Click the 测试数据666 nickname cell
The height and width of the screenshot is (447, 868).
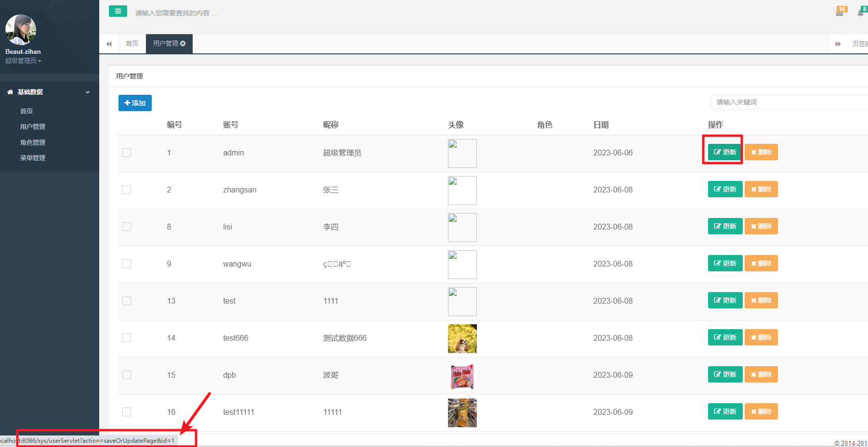[345, 338]
